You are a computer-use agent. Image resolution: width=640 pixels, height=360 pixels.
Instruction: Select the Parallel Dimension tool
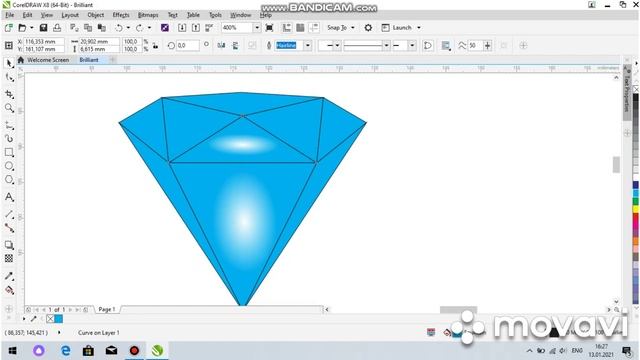click(9, 214)
